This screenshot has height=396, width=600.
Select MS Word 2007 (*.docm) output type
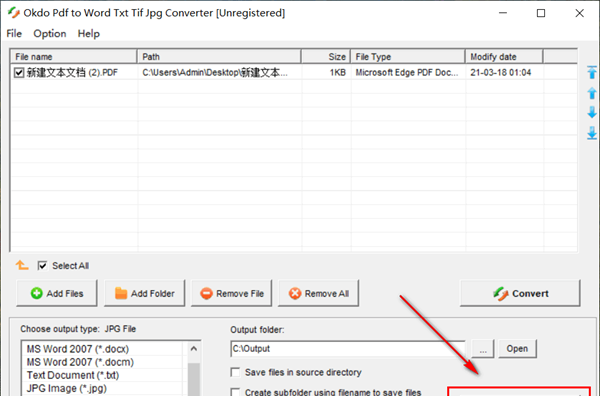[102, 362]
